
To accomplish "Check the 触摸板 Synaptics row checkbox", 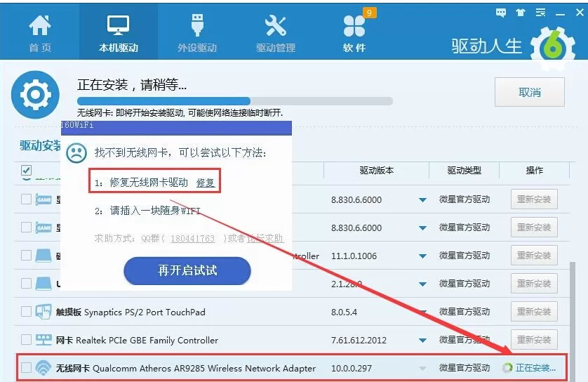I will pyautogui.click(x=26, y=312).
